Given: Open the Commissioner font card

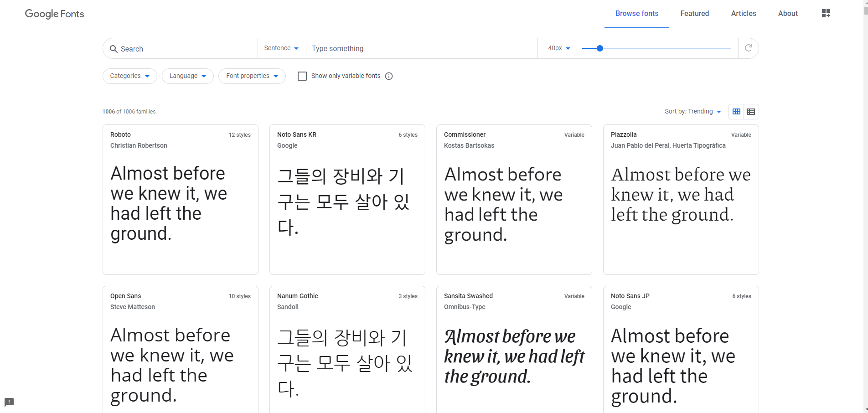Looking at the screenshot, I should coord(514,200).
